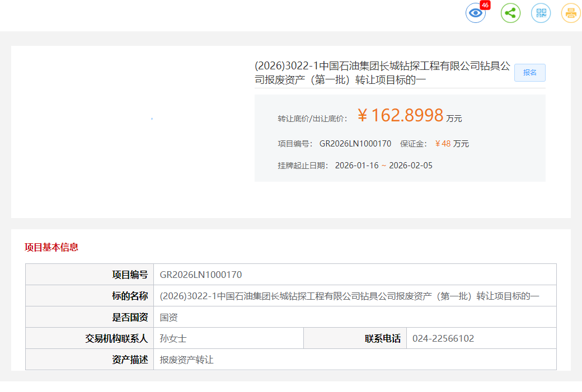Image resolution: width=582 pixels, height=392 pixels.
Task: Click the 报名 registration button
Action: click(529, 72)
